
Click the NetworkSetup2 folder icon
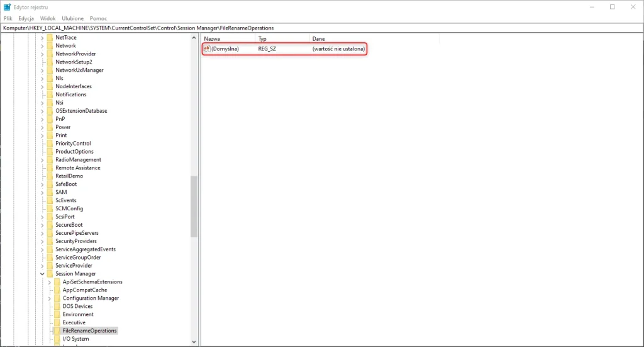50,62
